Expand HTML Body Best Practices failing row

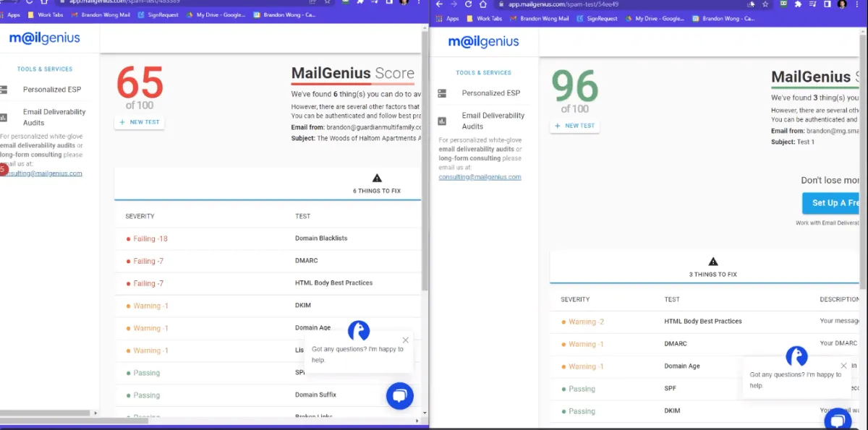[x=268, y=283]
